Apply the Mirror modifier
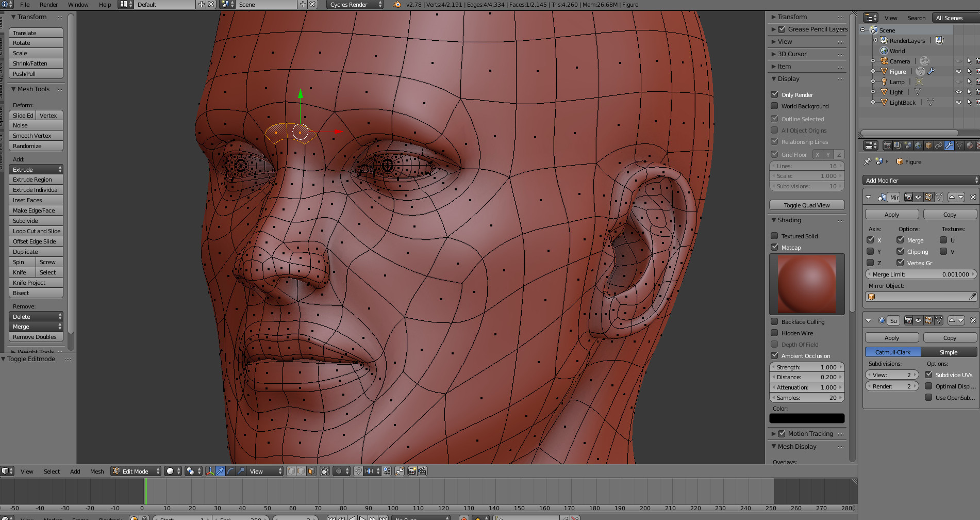Image resolution: width=980 pixels, height=520 pixels. point(891,214)
